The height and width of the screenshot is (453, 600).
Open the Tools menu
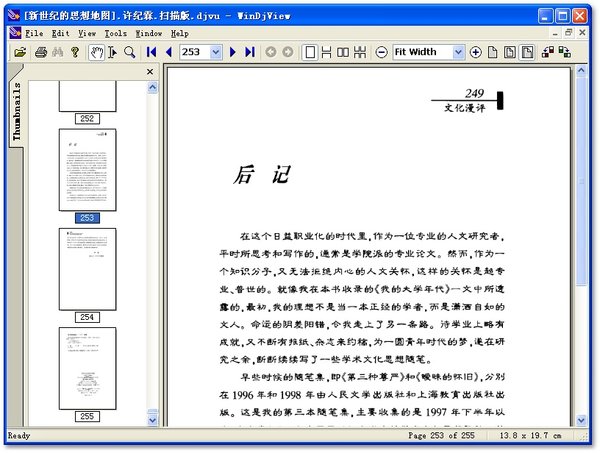pos(116,33)
